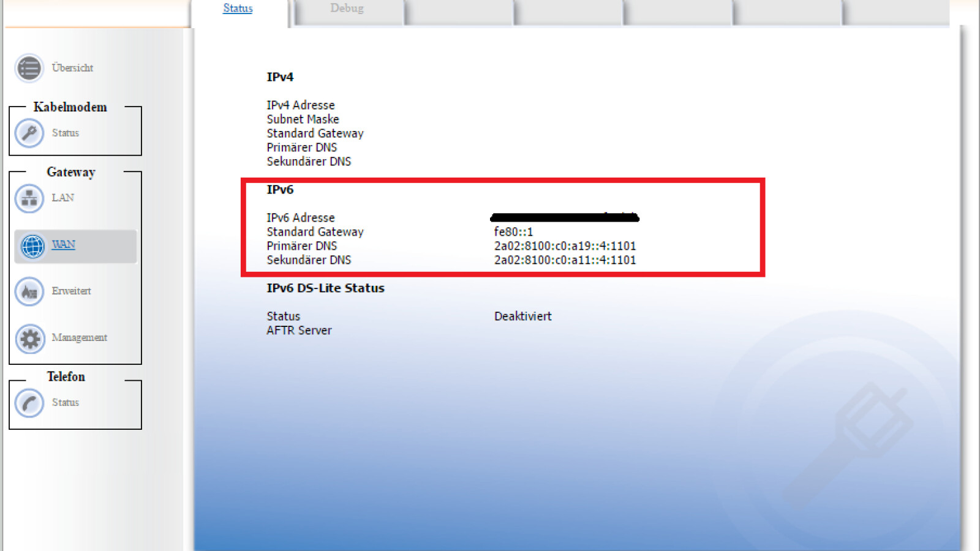The height and width of the screenshot is (551, 980).
Task: Open Kabelmodem status wrench icon
Action: tap(29, 133)
